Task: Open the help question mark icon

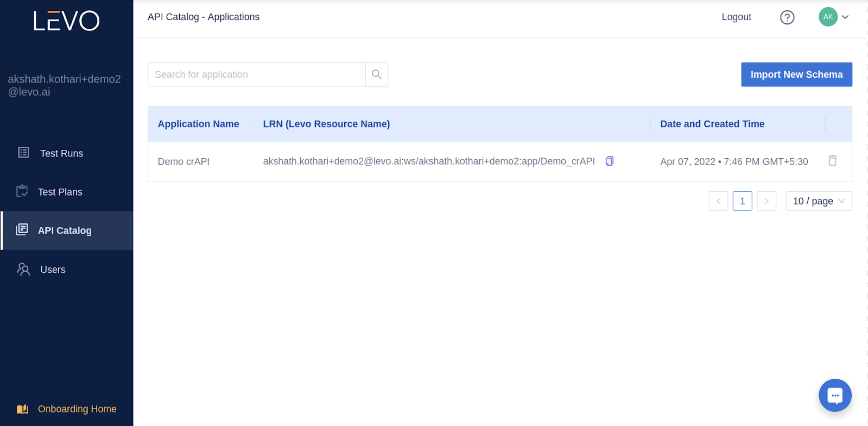Action: click(787, 17)
